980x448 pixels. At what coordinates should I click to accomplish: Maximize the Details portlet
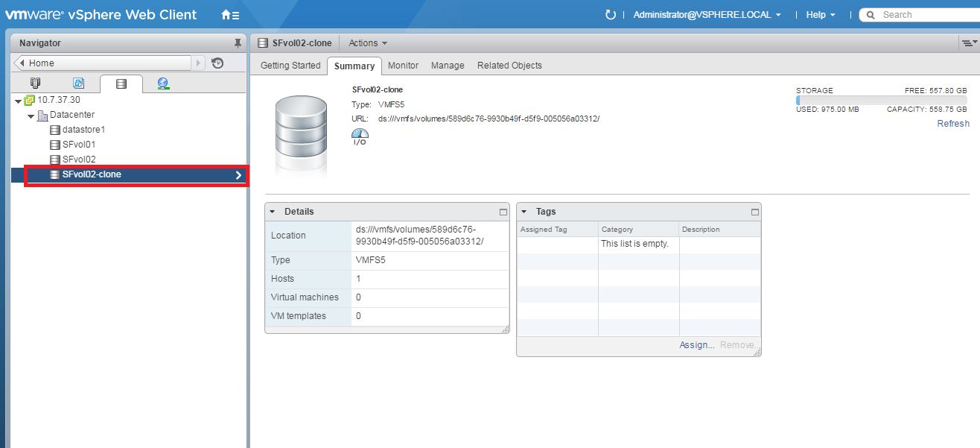click(x=503, y=212)
